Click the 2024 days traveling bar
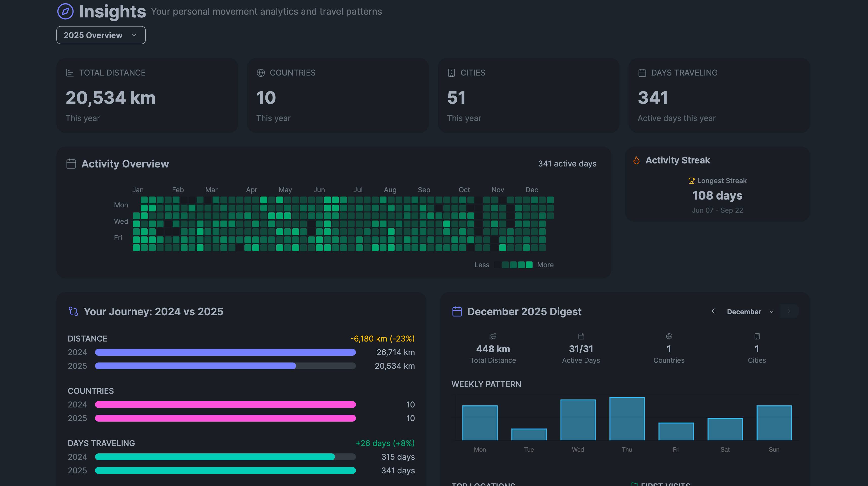This screenshot has width=868, height=486. [225, 457]
